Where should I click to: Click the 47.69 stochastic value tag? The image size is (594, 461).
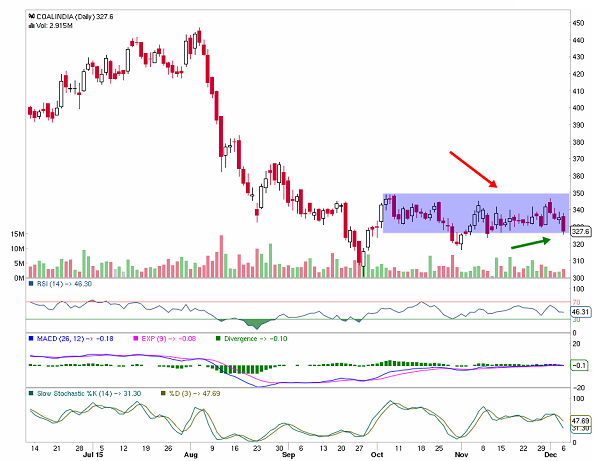pyautogui.click(x=581, y=421)
